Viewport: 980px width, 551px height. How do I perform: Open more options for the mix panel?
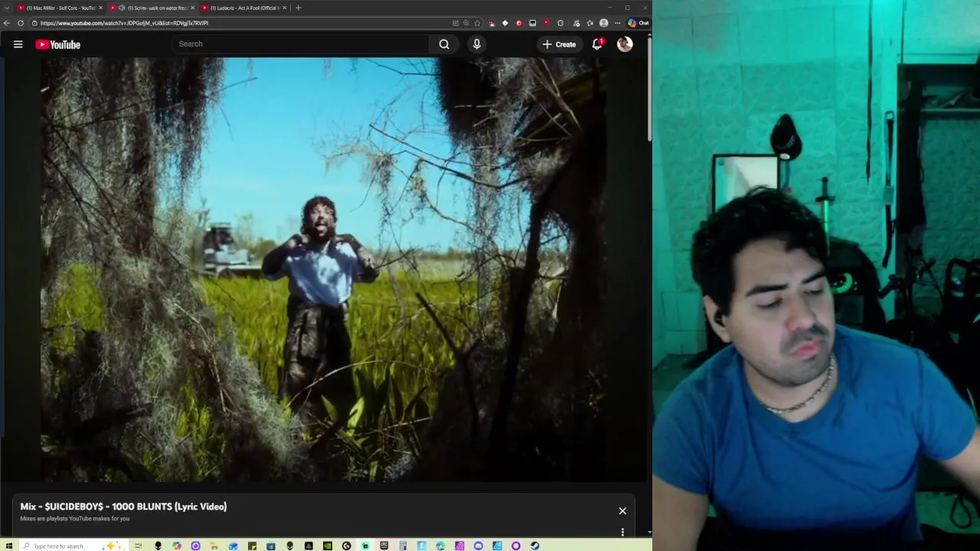[x=622, y=531]
